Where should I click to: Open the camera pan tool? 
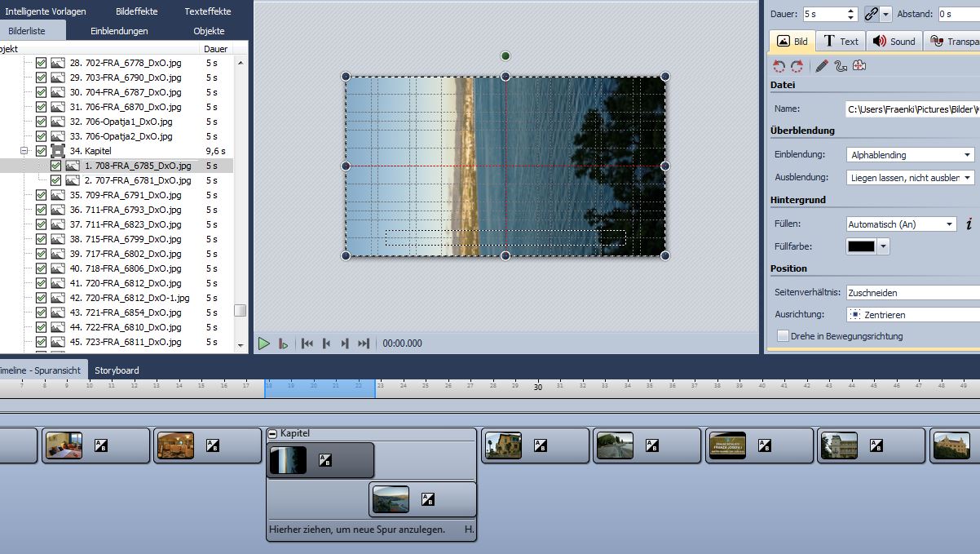859,66
